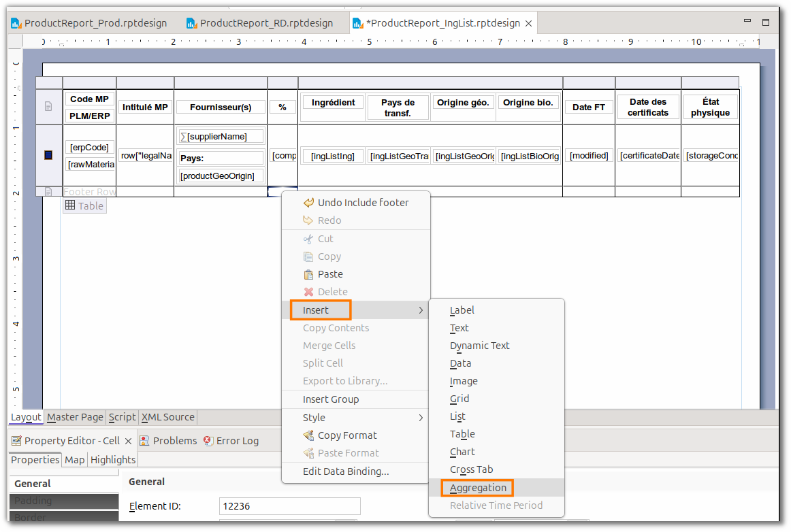This screenshot has width=791, height=532.
Task: Open the Script tab
Action: [122, 418]
